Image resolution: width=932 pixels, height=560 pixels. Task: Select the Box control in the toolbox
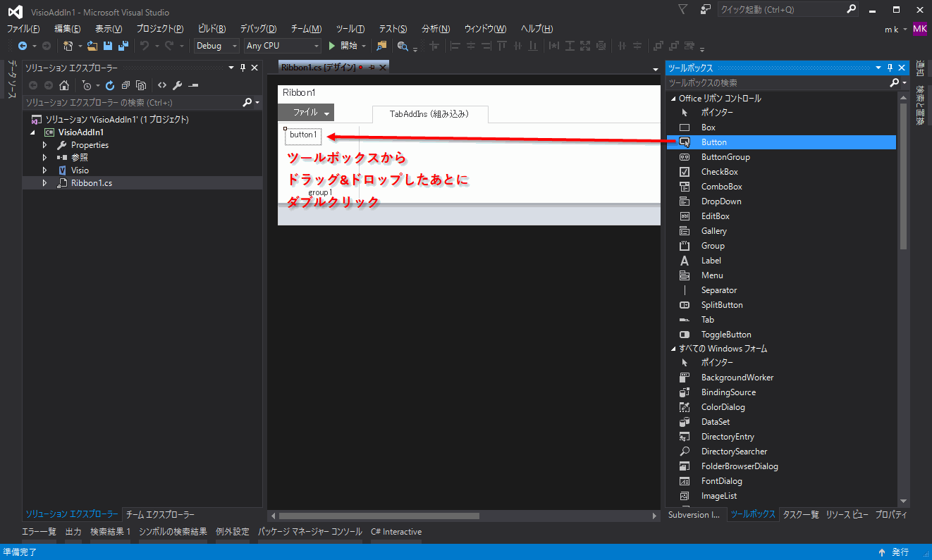click(x=781, y=127)
